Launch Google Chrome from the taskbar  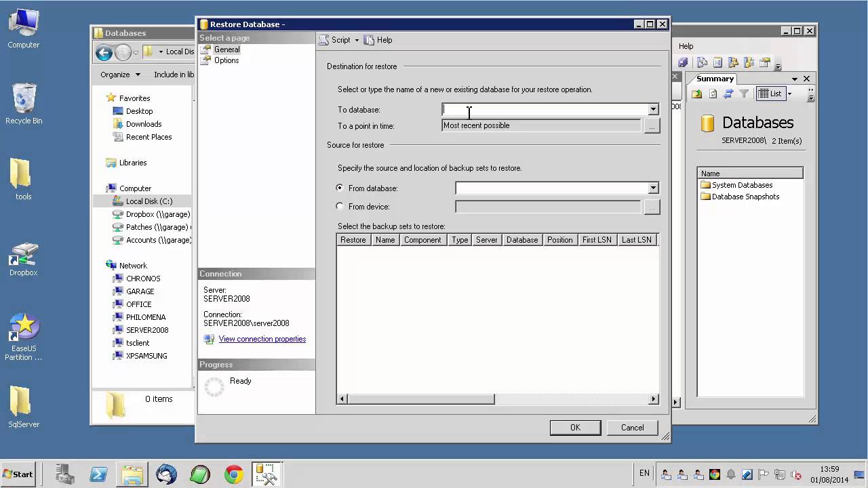[234, 474]
